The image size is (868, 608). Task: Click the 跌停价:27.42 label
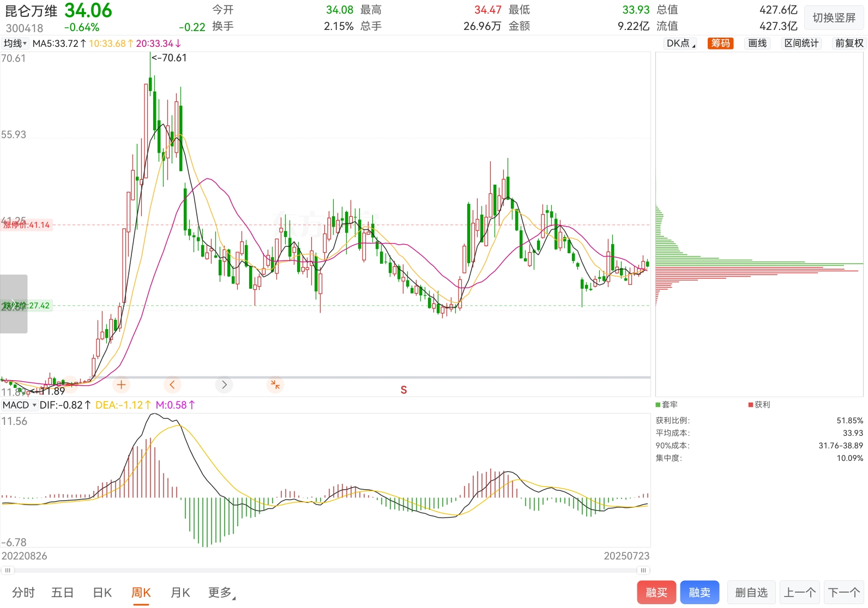pos(27,306)
